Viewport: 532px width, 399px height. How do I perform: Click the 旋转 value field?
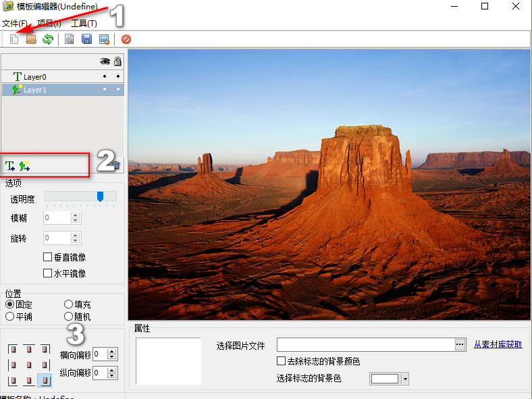pos(57,238)
